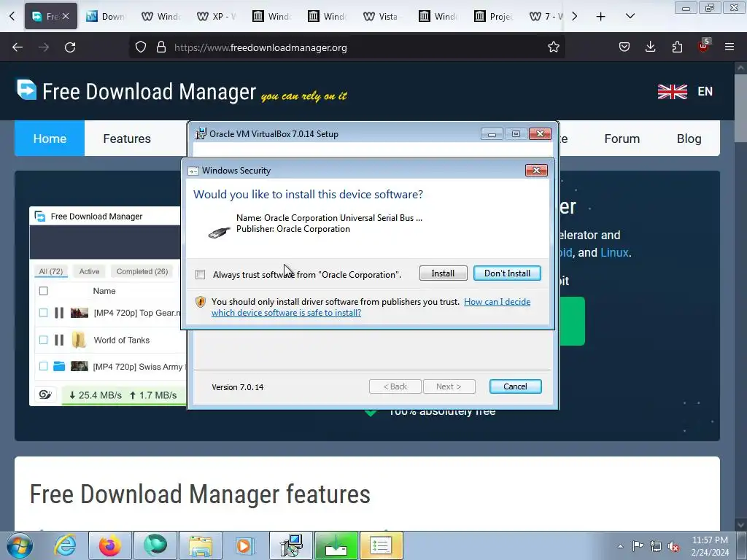Open a new tab with plus

601,17
